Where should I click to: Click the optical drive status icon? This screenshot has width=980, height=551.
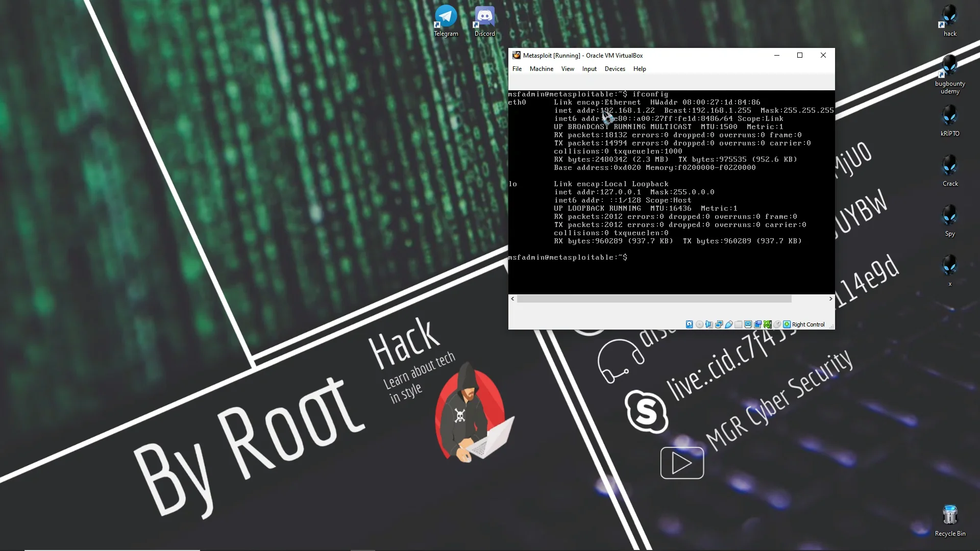coord(699,324)
